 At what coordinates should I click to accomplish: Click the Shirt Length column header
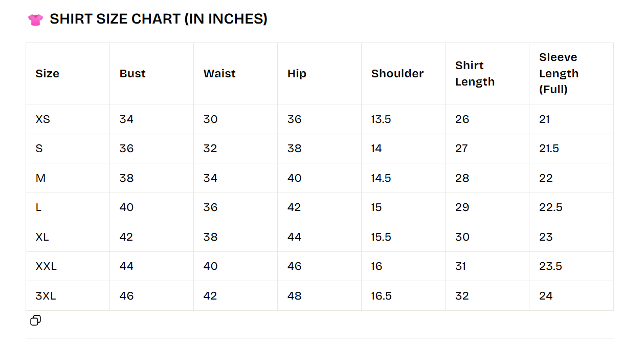point(475,74)
